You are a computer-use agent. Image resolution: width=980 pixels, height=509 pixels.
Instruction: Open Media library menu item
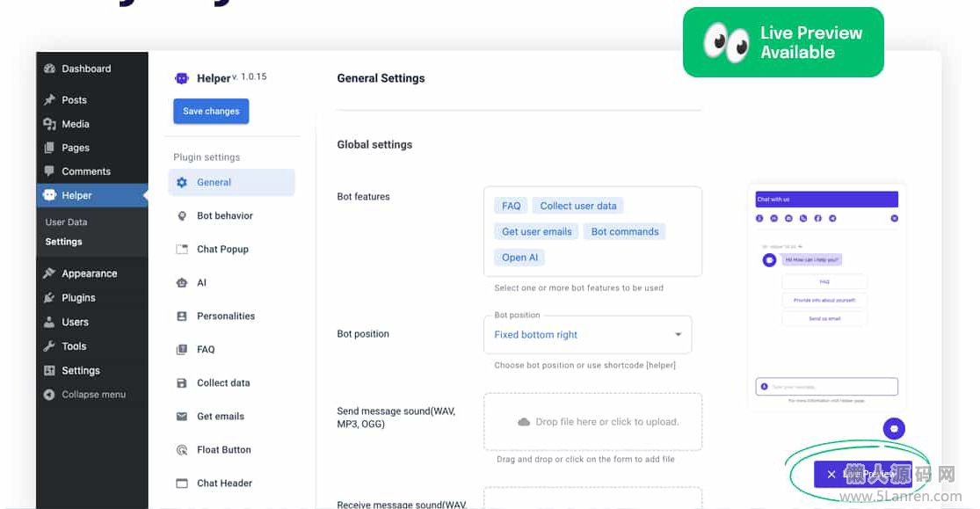click(92, 124)
